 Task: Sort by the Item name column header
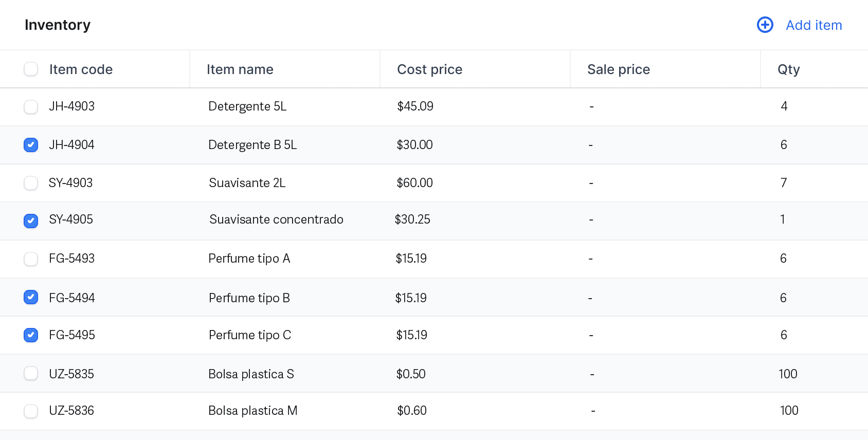pos(240,69)
